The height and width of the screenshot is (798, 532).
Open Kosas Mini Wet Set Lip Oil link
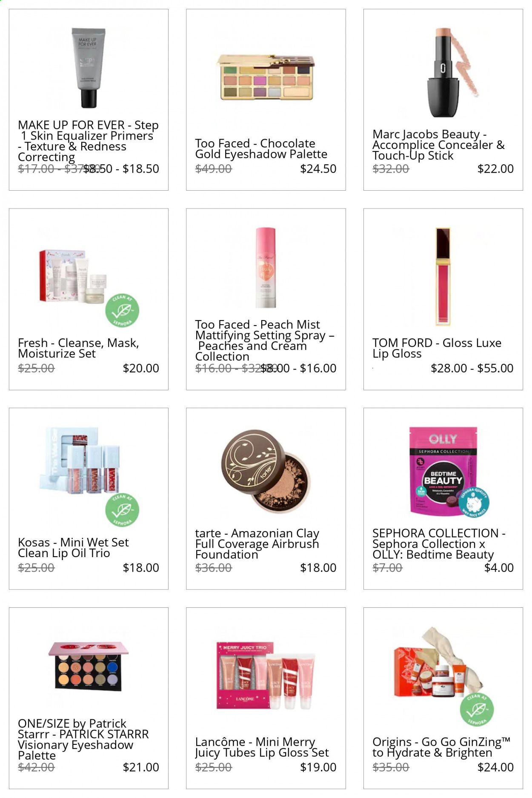[73, 548]
